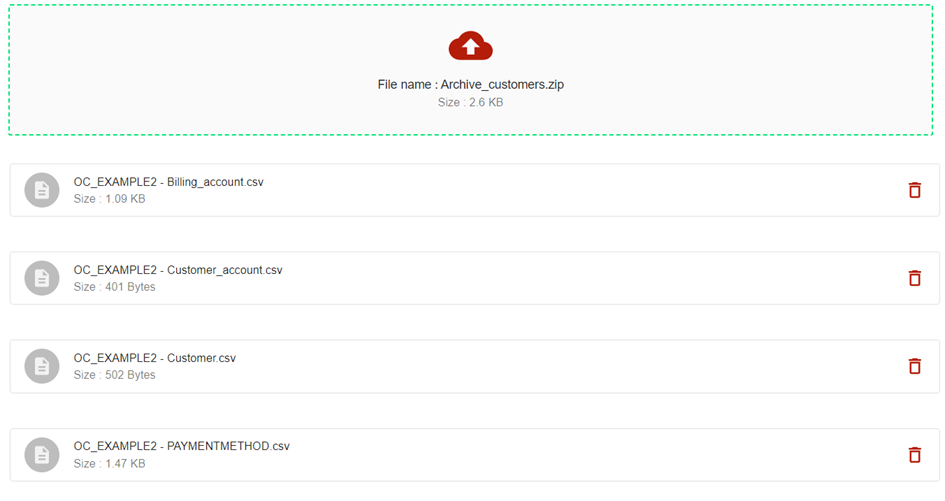Delete the PAYMENTMETHOD.csv file
The width and height of the screenshot is (945, 501).
(914, 455)
